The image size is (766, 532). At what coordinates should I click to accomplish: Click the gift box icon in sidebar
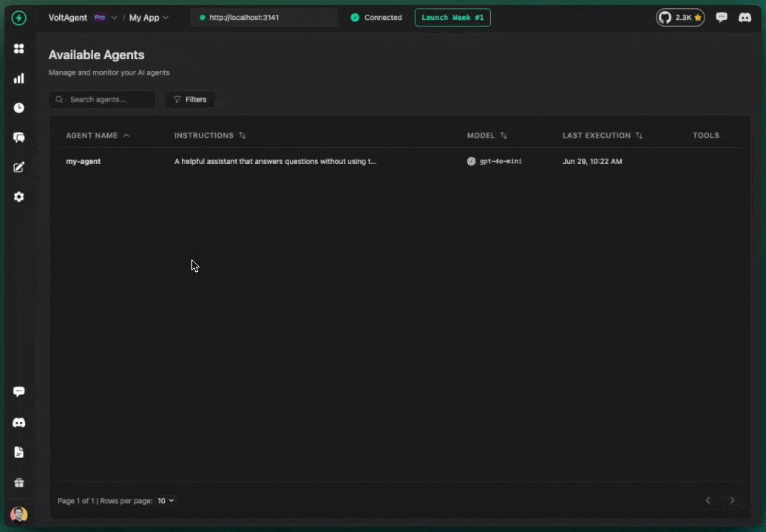(x=18, y=482)
